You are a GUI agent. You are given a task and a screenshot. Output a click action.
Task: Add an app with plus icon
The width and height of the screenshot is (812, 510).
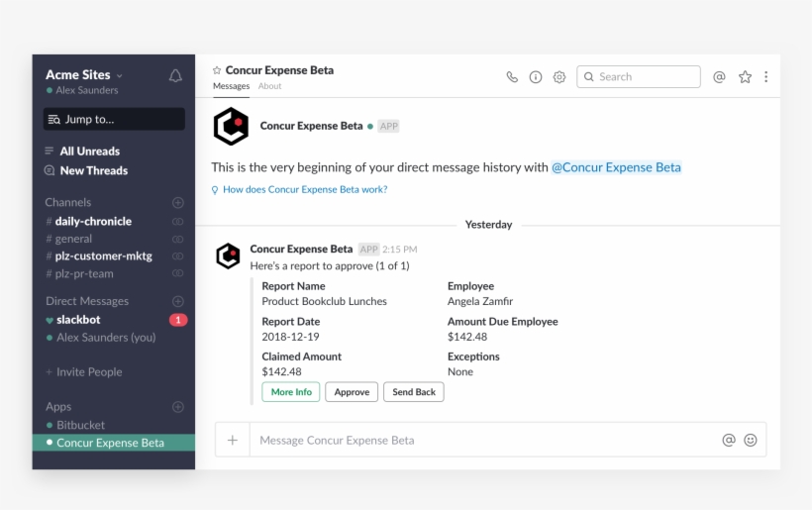[177, 406]
